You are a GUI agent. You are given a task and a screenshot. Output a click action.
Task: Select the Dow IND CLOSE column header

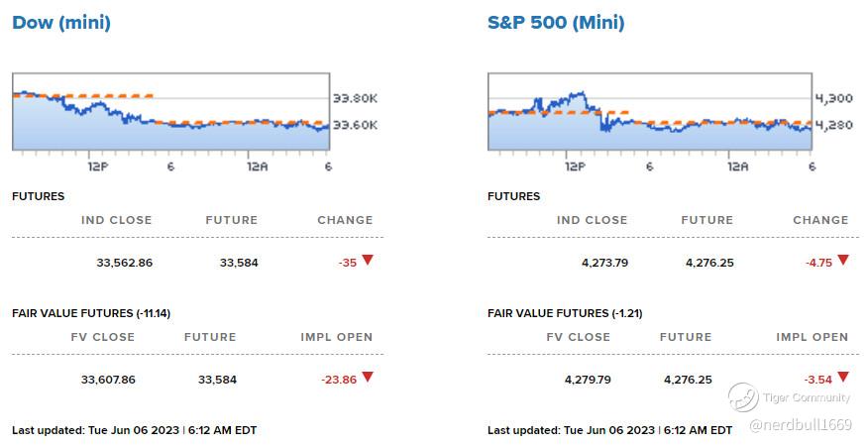click(117, 220)
